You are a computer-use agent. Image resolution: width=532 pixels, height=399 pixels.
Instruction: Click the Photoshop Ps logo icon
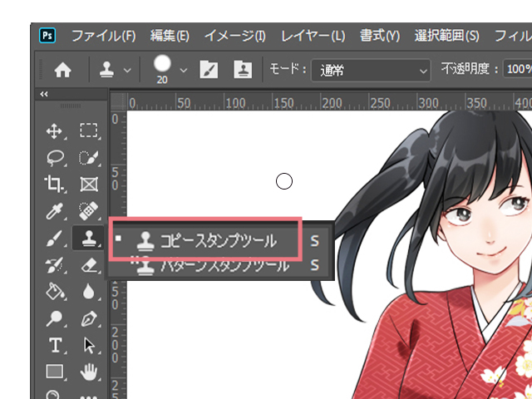click(47, 35)
